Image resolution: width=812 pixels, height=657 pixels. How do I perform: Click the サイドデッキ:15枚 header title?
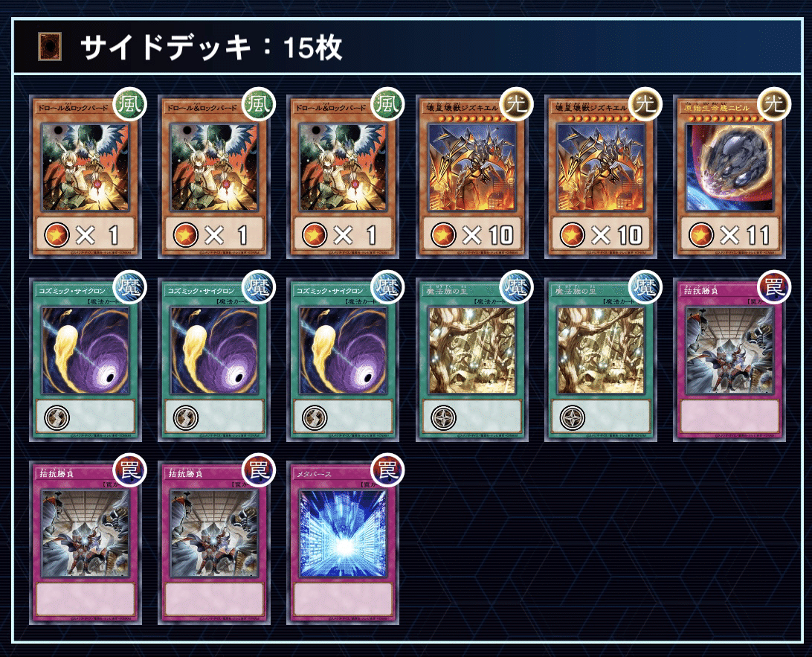coord(211,48)
